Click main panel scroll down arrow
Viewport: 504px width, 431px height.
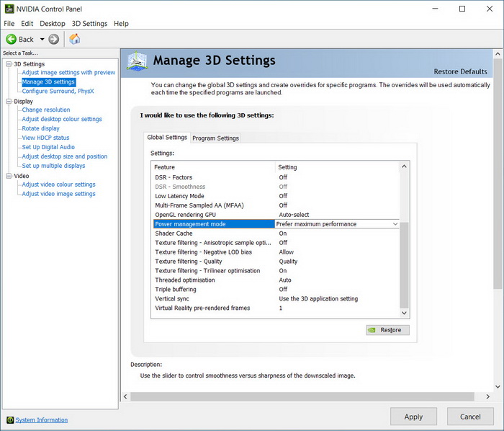click(x=498, y=386)
